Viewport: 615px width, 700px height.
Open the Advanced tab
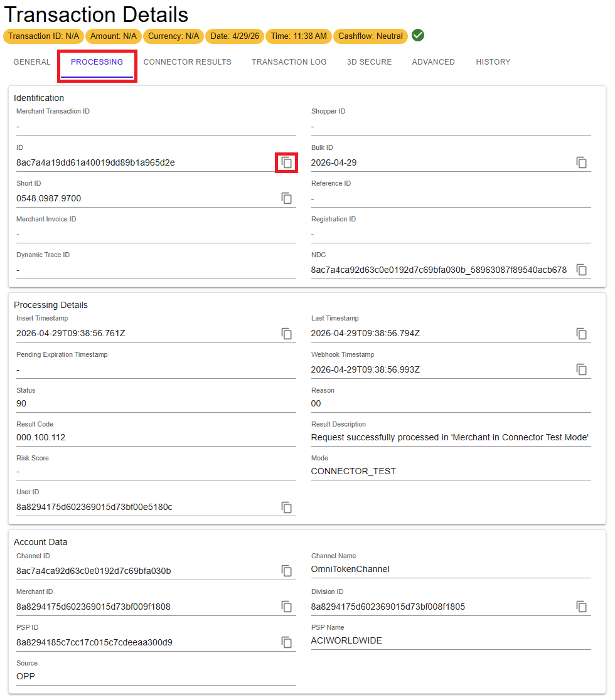coord(433,62)
